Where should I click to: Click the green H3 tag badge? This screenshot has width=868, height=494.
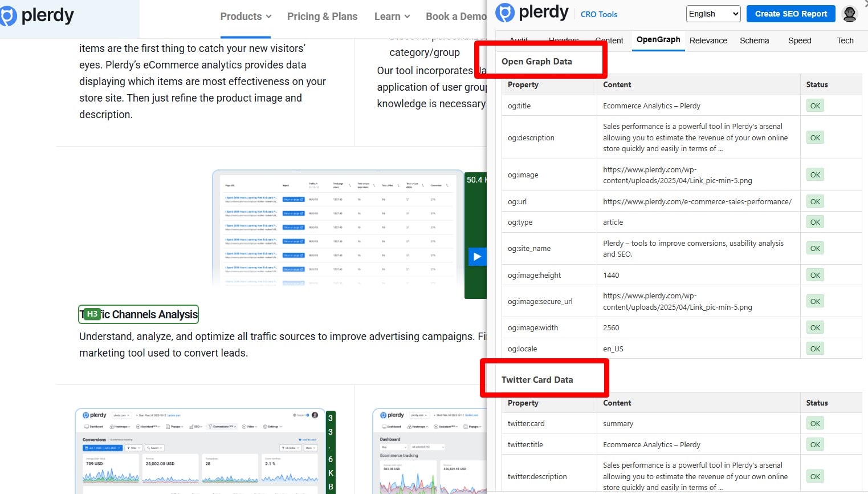(92, 313)
